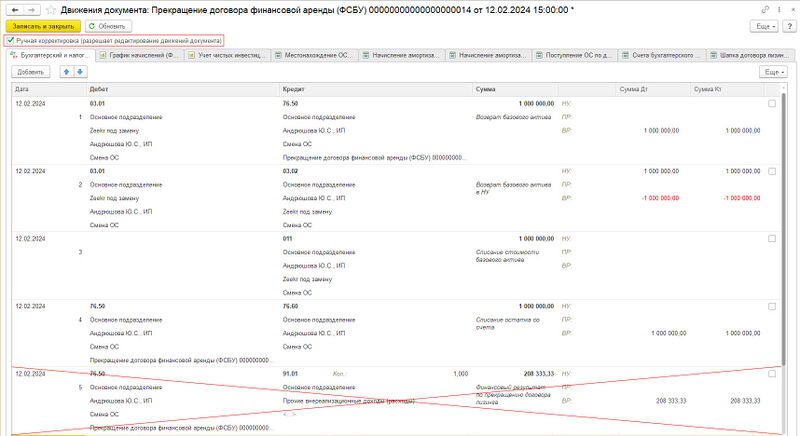
Task: Tick the checkbox in entry row 3
Action: point(772,239)
